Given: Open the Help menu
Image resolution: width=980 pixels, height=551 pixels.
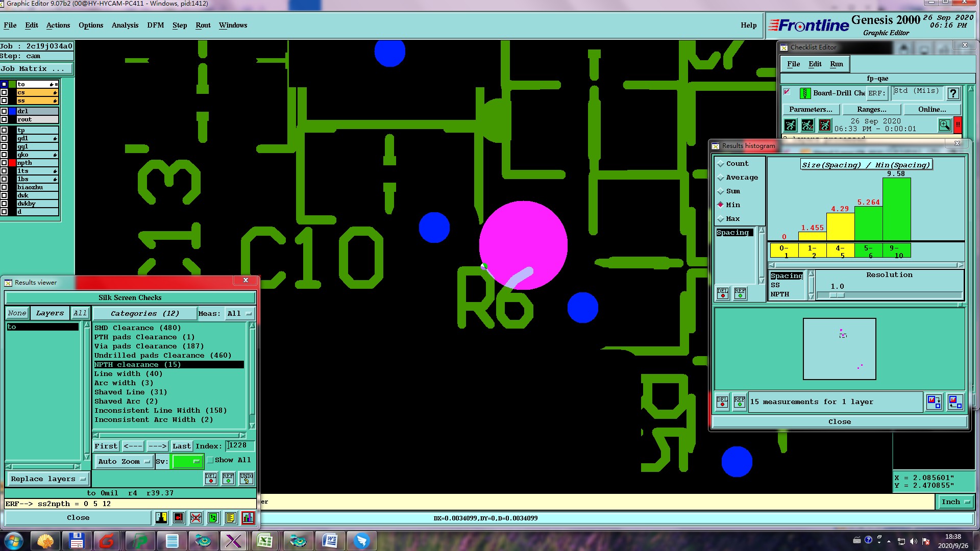Looking at the screenshot, I should pyautogui.click(x=749, y=25).
